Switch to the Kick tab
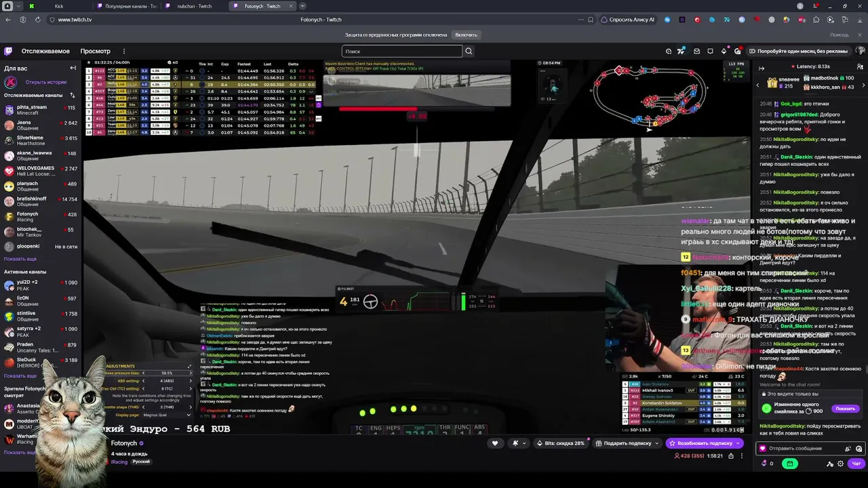Screen dimensions: 868x488 (59, 6)
